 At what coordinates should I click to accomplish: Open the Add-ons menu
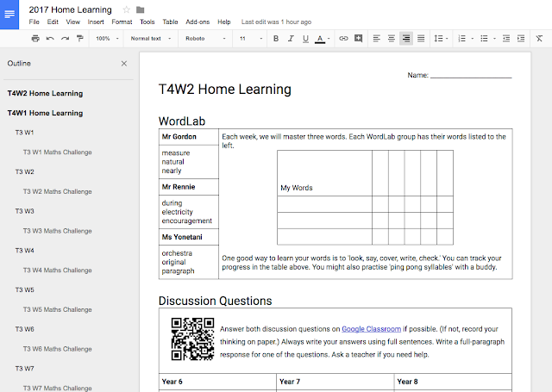tap(198, 22)
